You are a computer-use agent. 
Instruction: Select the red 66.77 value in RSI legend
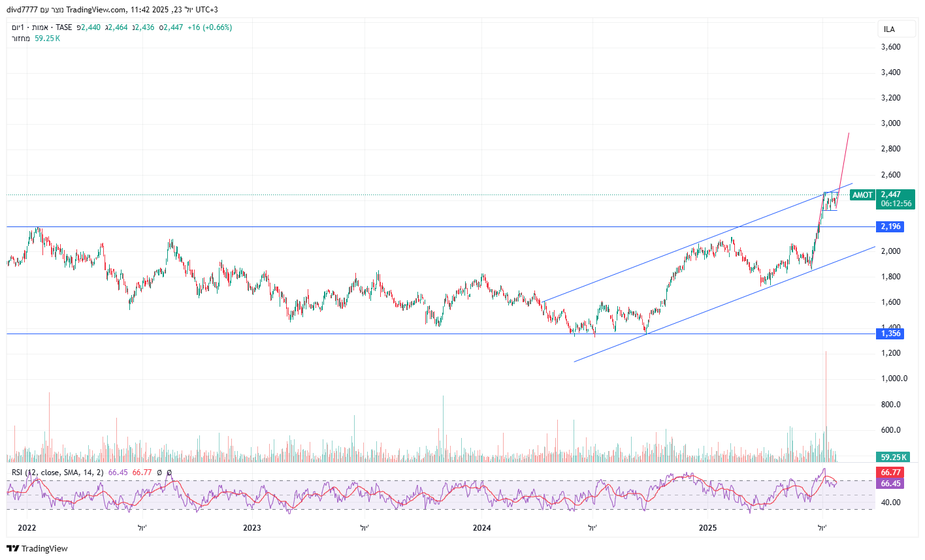click(x=142, y=473)
